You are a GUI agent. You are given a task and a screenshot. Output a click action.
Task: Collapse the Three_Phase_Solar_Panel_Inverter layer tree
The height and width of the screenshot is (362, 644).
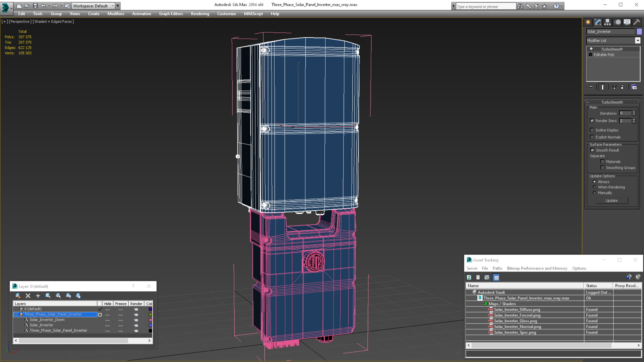tap(16, 315)
